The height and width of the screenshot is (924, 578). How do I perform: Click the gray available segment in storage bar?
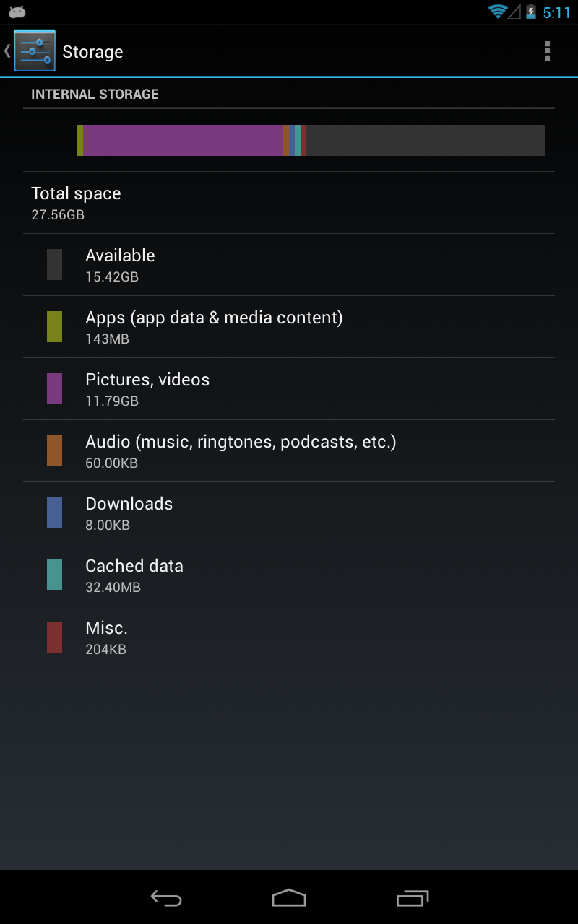click(426, 140)
